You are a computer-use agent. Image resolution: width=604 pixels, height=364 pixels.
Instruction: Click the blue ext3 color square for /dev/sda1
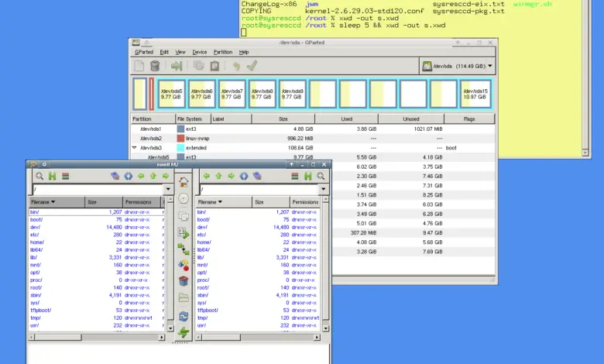coord(180,129)
